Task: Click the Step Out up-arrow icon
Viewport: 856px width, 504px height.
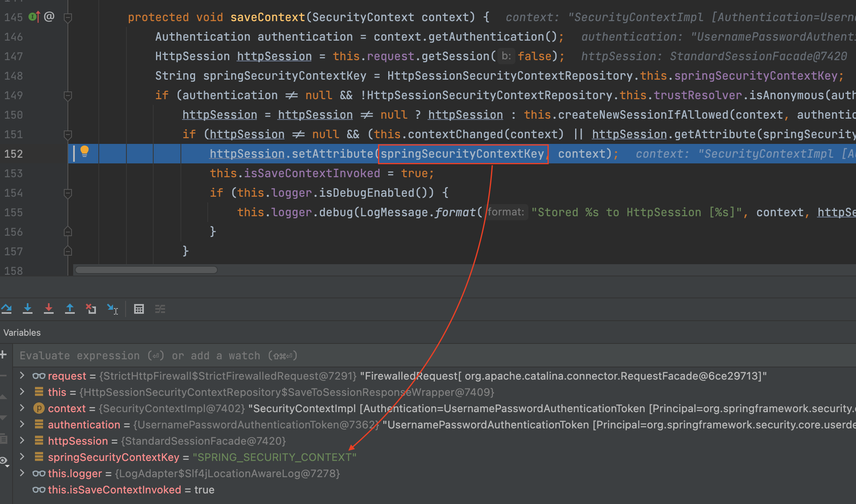Action: pyautogui.click(x=70, y=309)
